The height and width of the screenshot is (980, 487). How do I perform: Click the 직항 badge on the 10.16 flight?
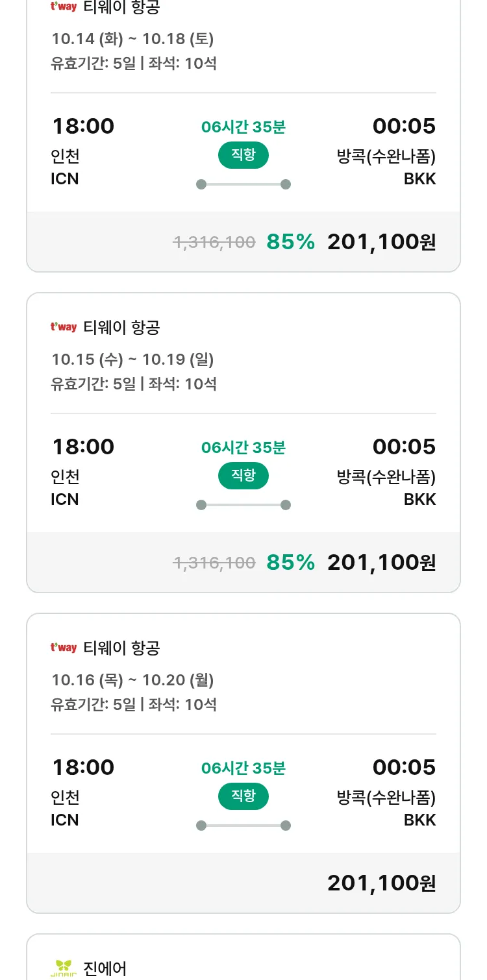click(243, 796)
